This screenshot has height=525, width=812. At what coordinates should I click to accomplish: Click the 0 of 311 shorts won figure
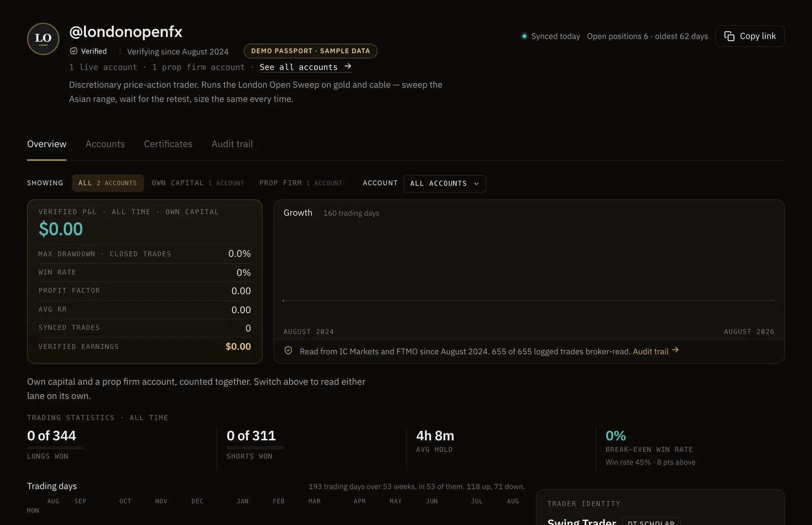251,436
